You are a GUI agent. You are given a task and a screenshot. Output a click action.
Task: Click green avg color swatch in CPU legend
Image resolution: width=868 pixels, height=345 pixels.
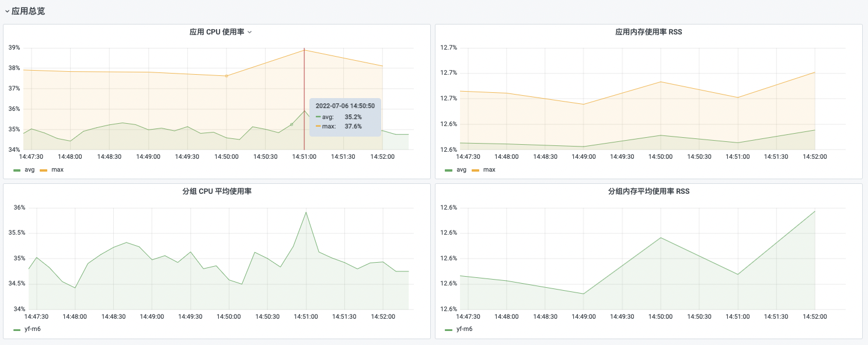[17, 170]
